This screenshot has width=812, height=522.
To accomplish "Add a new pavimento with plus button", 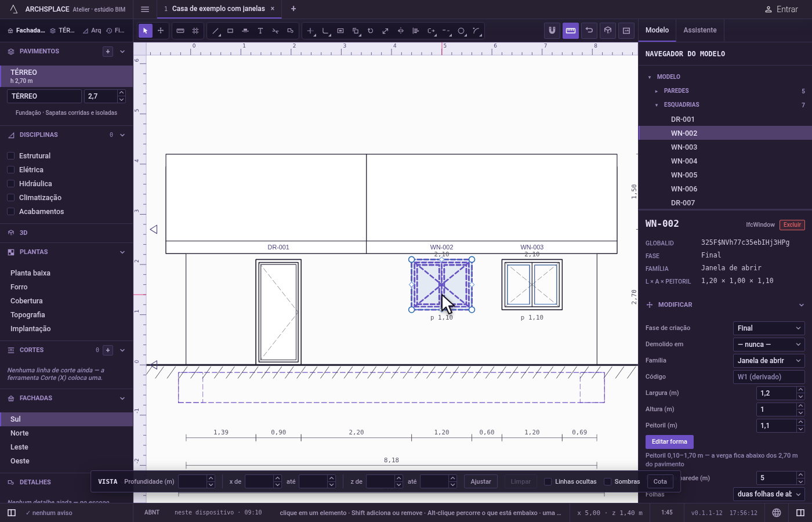I will [108, 52].
